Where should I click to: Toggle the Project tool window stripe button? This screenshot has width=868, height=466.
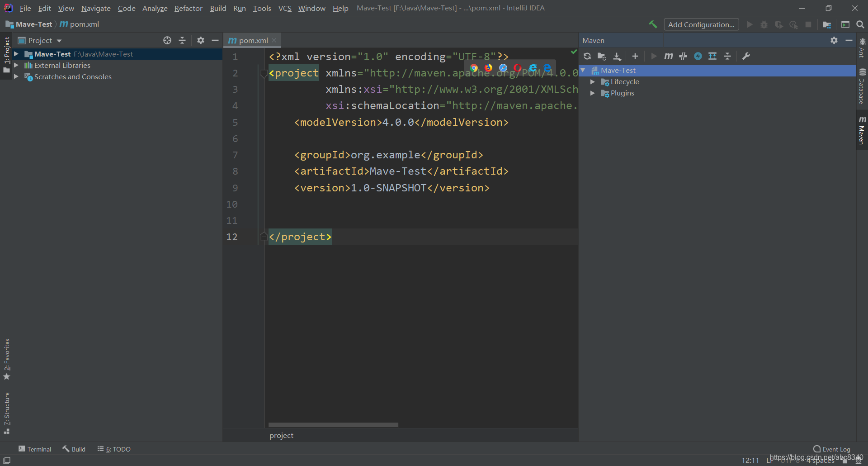tap(6, 55)
